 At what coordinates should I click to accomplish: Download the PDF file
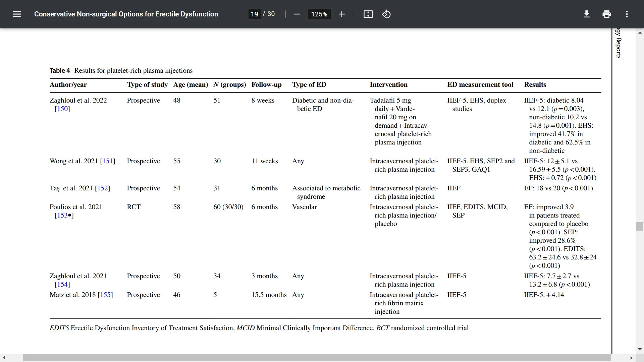[586, 14]
